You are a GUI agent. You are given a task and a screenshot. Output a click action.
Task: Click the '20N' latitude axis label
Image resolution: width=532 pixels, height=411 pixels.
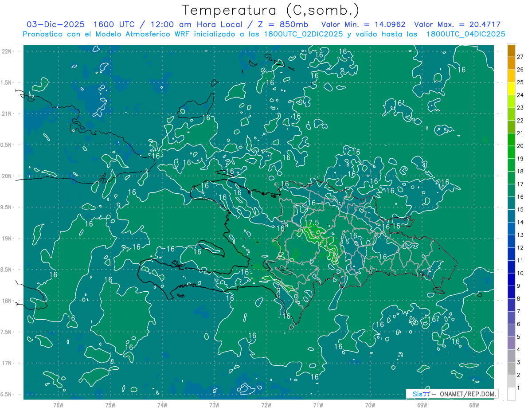(x=7, y=176)
